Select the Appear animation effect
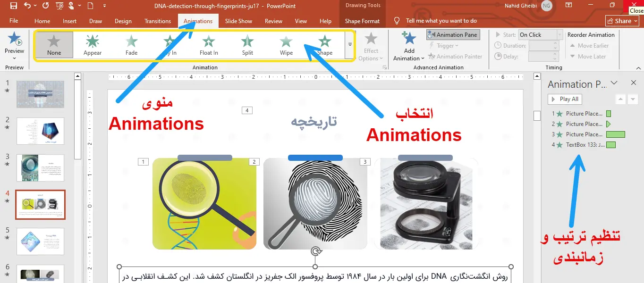The image size is (644, 283). (93, 45)
